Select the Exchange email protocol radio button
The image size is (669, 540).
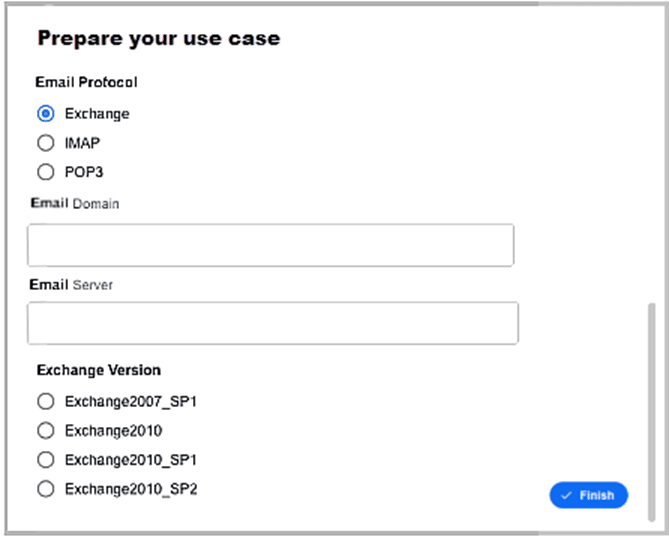[x=46, y=114]
